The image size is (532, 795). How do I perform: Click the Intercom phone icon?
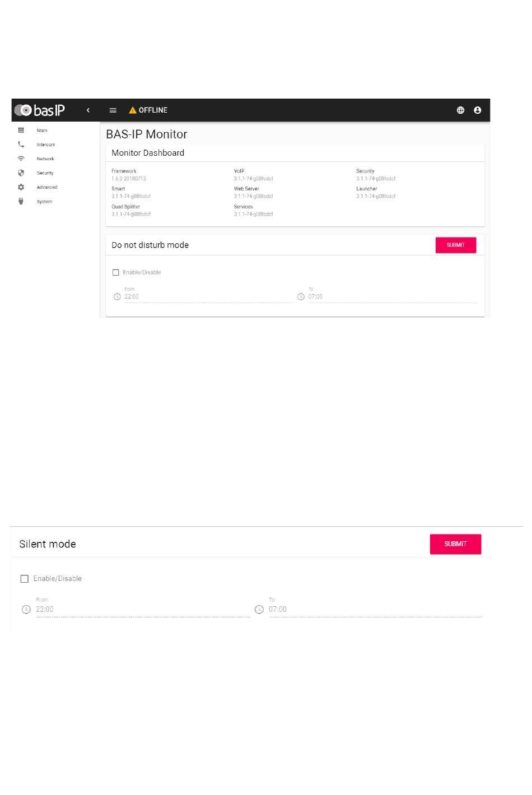[x=21, y=145]
